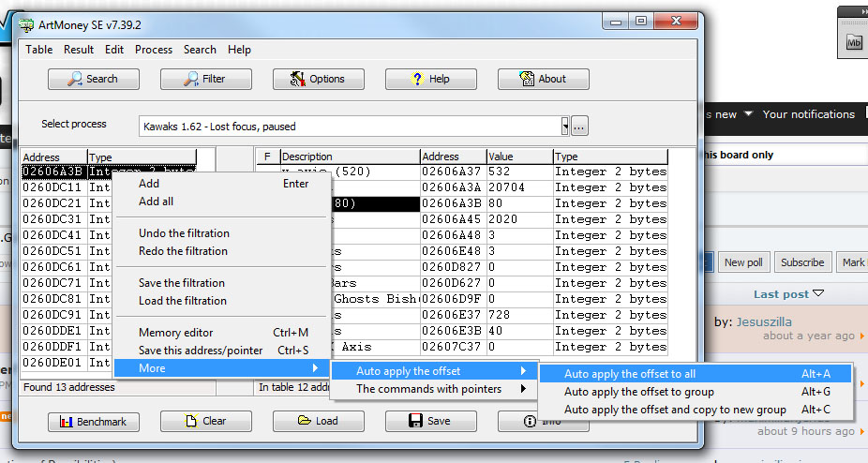The image size is (868, 463).
Task: Choose Save this address/pointer
Action: (x=222, y=351)
